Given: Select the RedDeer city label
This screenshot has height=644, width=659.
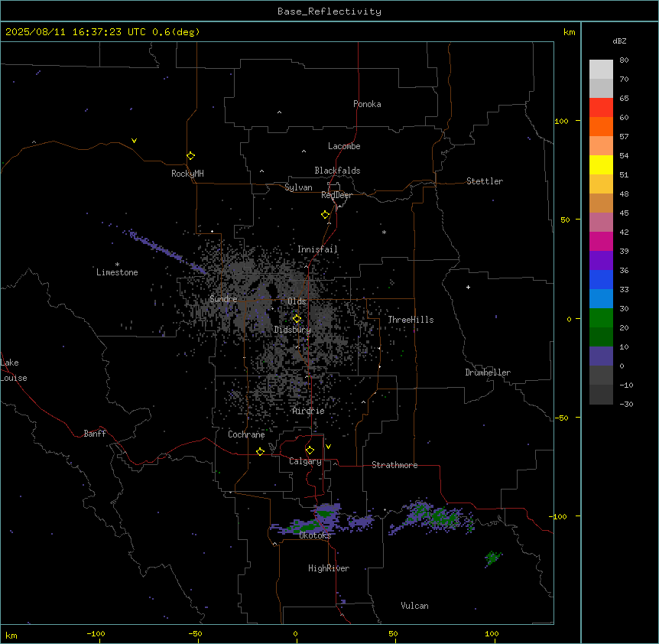Looking at the screenshot, I should [336, 195].
